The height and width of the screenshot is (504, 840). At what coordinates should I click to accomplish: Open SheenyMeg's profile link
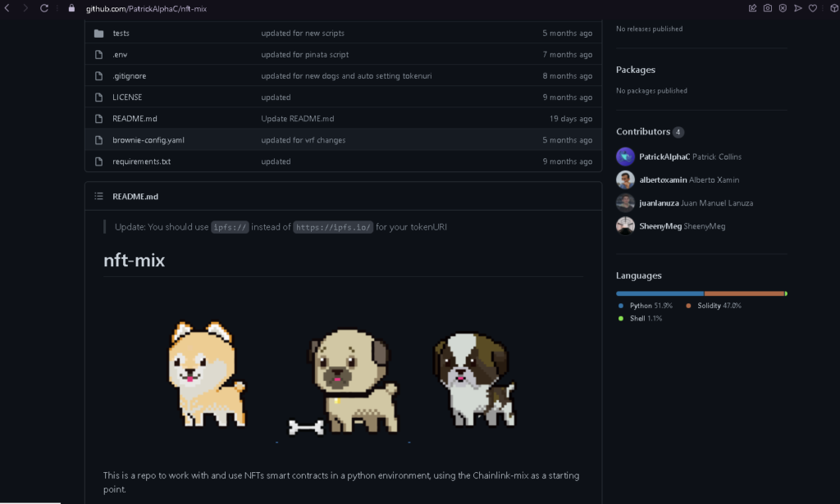[x=660, y=226]
